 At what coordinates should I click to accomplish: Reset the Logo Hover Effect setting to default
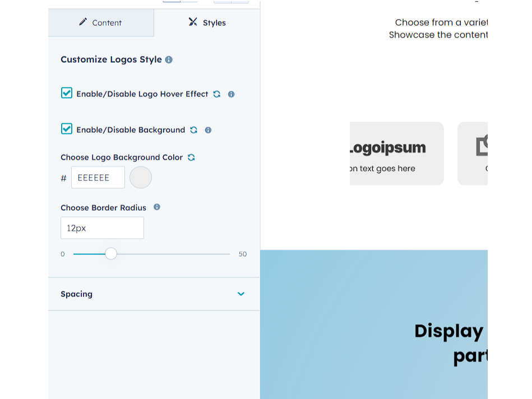tap(217, 94)
